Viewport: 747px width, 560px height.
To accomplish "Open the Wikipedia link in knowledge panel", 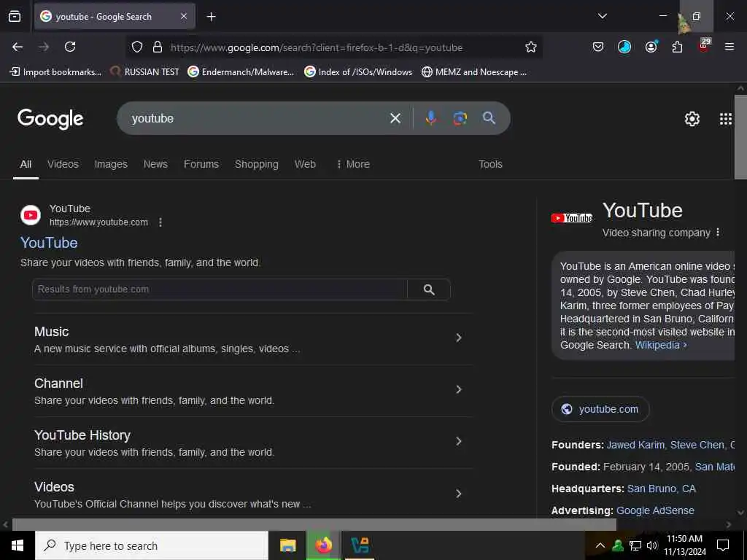I will click(661, 345).
